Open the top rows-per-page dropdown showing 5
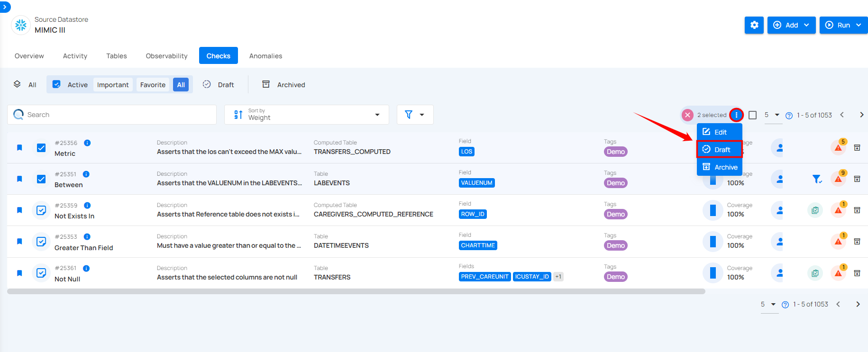The width and height of the screenshot is (868, 352). [x=772, y=115]
